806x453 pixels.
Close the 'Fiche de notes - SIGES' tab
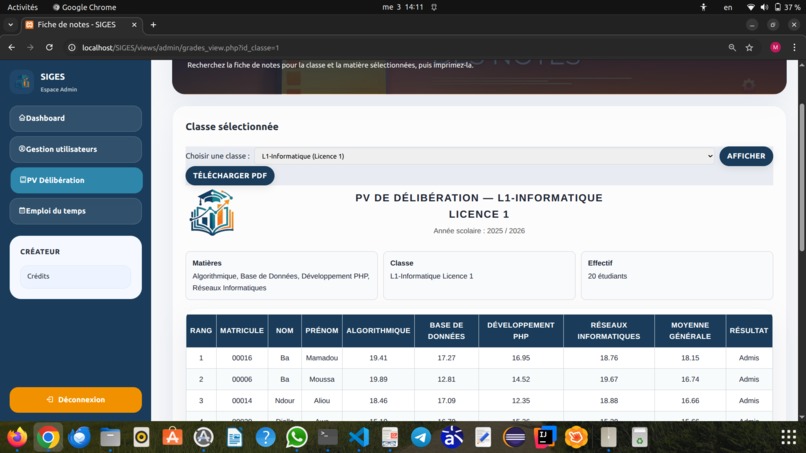point(134,25)
